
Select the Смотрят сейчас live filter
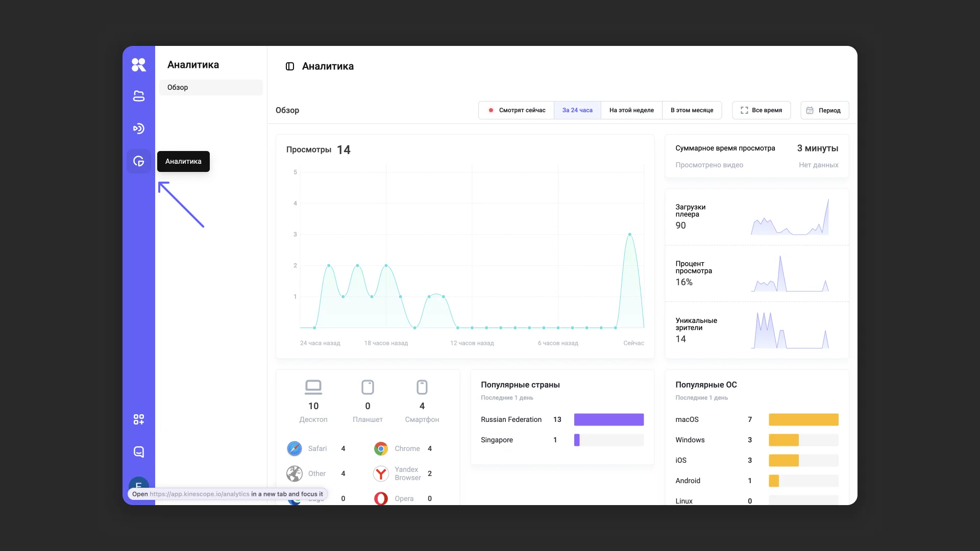click(517, 110)
